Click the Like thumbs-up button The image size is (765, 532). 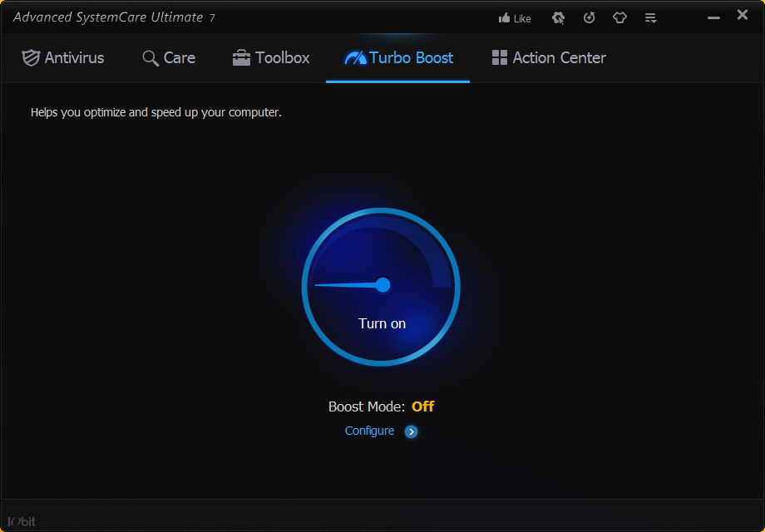tap(515, 18)
